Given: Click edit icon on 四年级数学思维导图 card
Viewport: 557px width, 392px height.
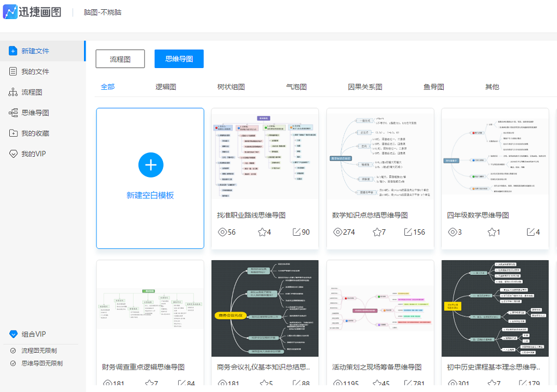Looking at the screenshot, I should tap(531, 232).
